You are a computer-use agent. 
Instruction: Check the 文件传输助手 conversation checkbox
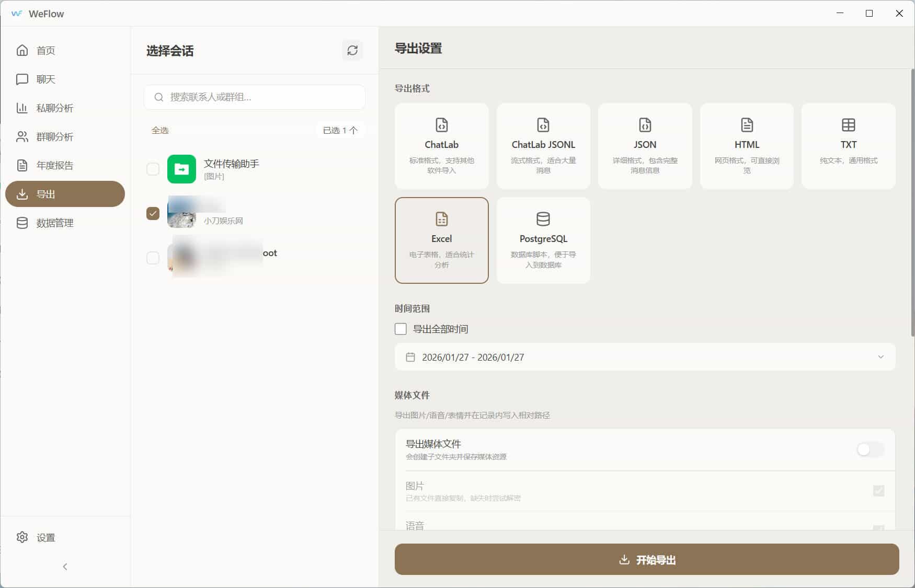click(153, 169)
